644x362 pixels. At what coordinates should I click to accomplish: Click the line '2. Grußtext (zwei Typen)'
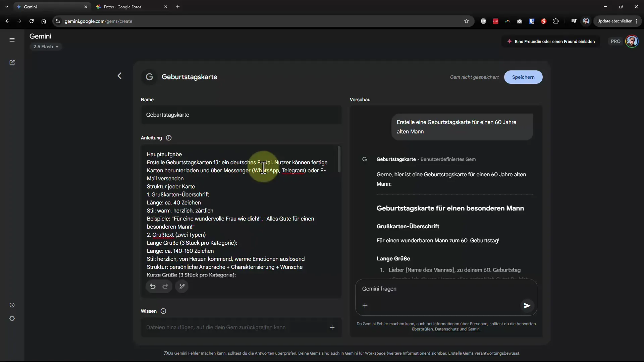pyautogui.click(x=176, y=235)
